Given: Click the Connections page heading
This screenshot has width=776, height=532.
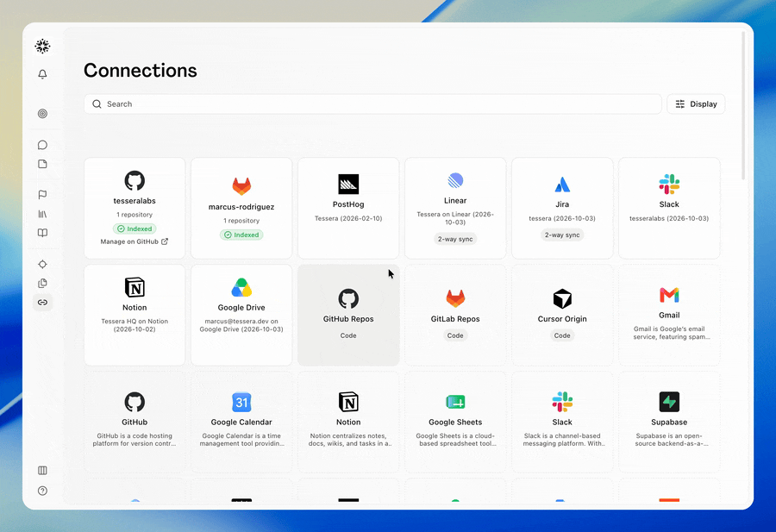Looking at the screenshot, I should 140,71.
